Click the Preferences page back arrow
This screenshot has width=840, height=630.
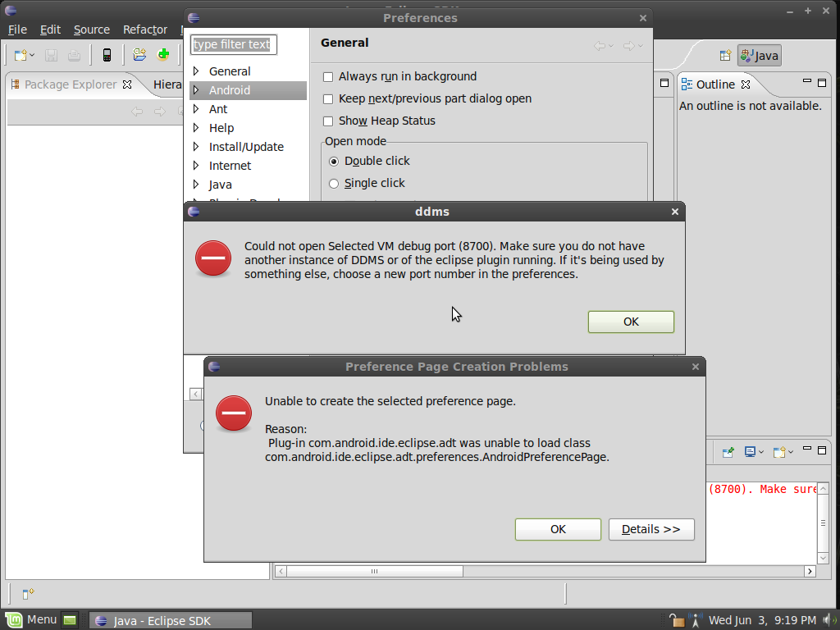pos(600,46)
